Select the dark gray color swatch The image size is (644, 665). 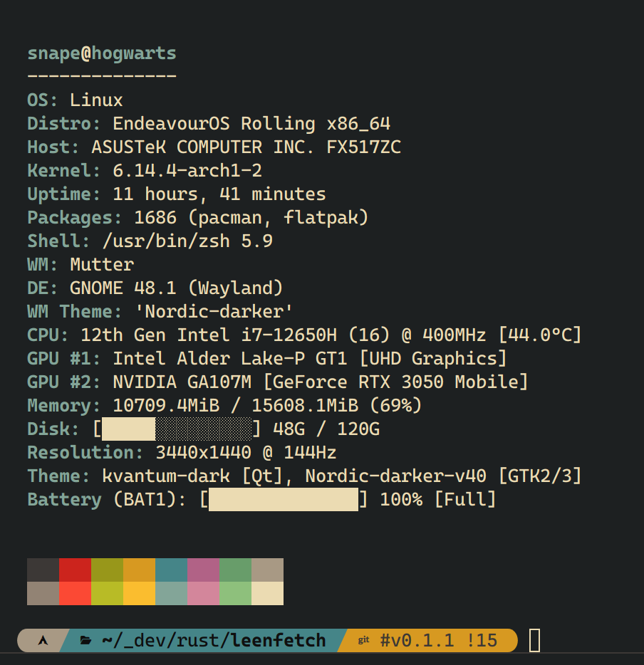tap(43, 570)
